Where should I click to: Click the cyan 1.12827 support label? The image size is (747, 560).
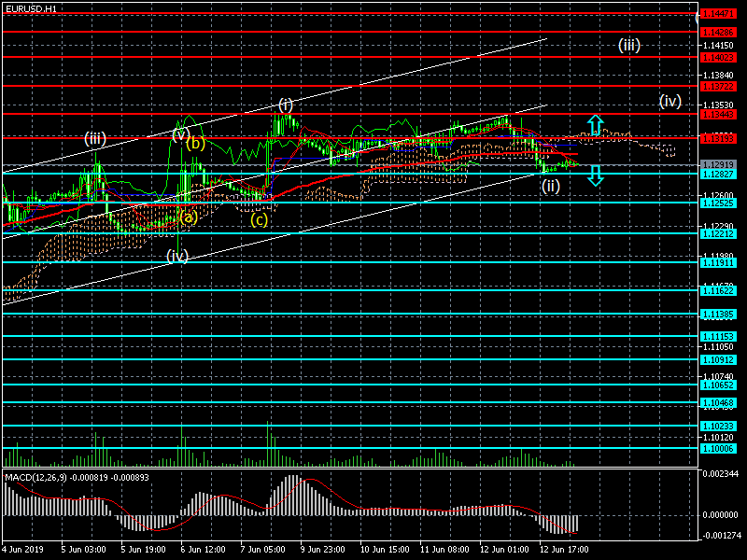(718, 175)
